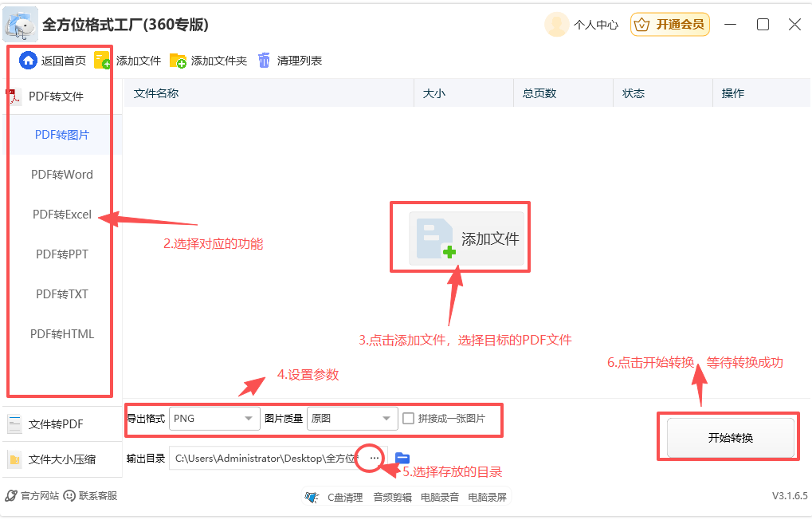
Task: Click the 开始转换 button
Action: 730,438
